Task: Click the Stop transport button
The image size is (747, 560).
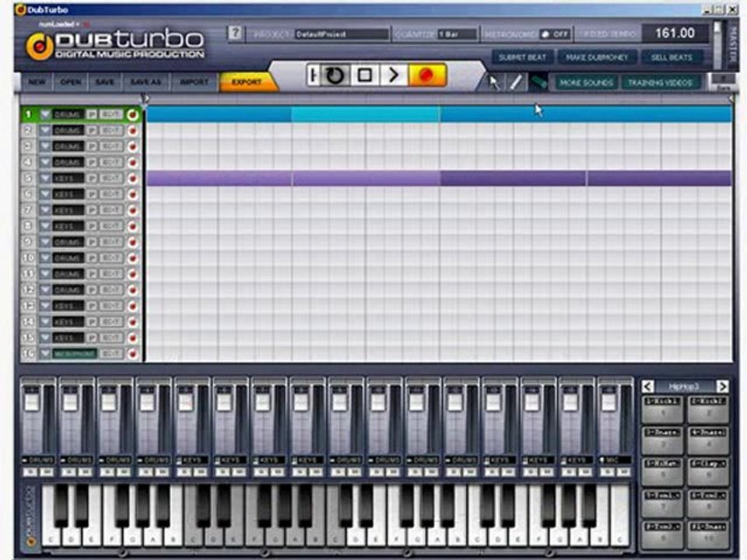Action: point(366,75)
